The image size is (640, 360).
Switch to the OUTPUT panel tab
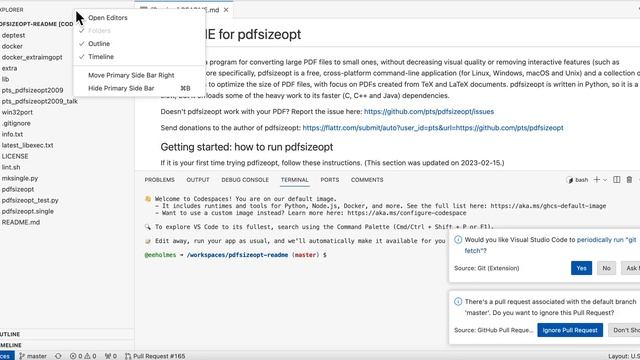click(198, 180)
